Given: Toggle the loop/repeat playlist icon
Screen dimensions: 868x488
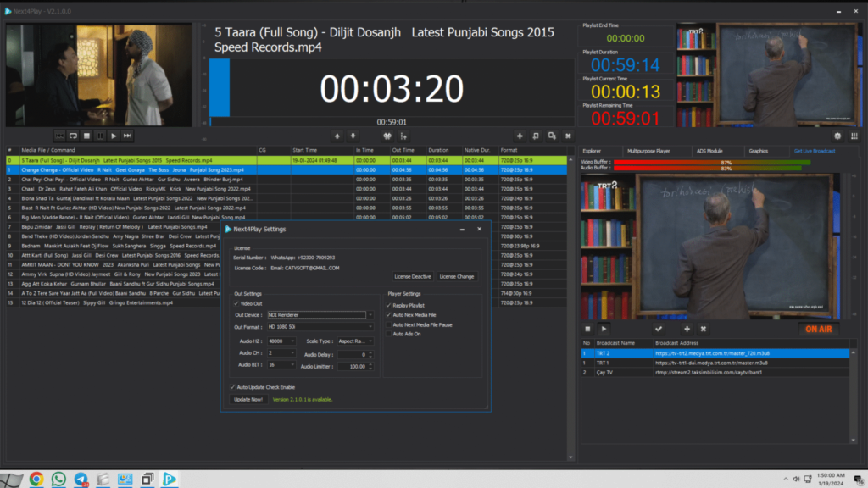Looking at the screenshot, I should point(73,135).
